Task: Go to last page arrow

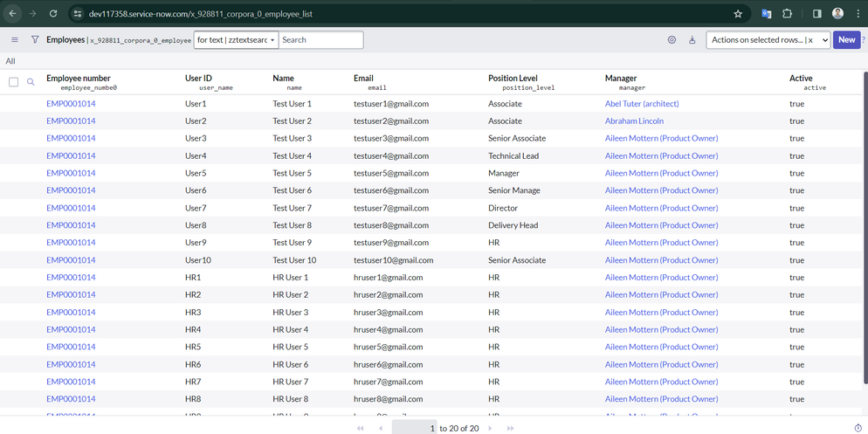Action: click(x=510, y=429)
